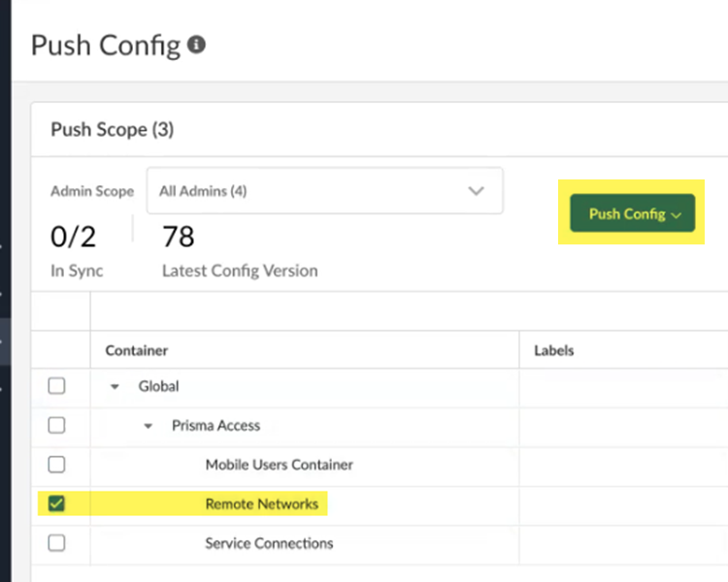Select Mobile Users Container in the tree
Screen dimensions: 728x582
(279, 465)
